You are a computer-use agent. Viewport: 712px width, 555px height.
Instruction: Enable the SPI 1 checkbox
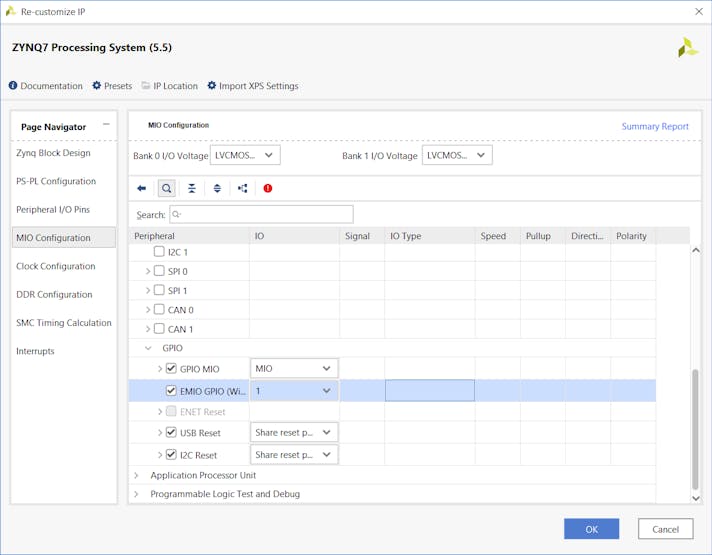coord(159,290)
